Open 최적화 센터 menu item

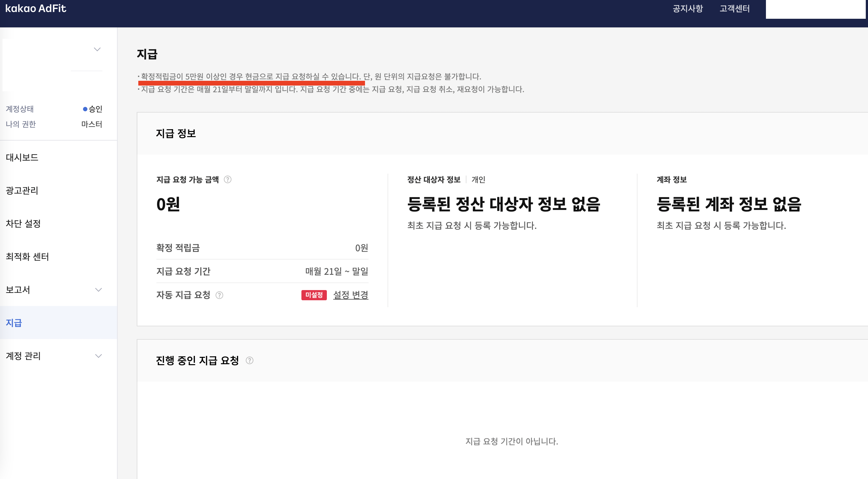pyautogui.click(x=27, y=257)
